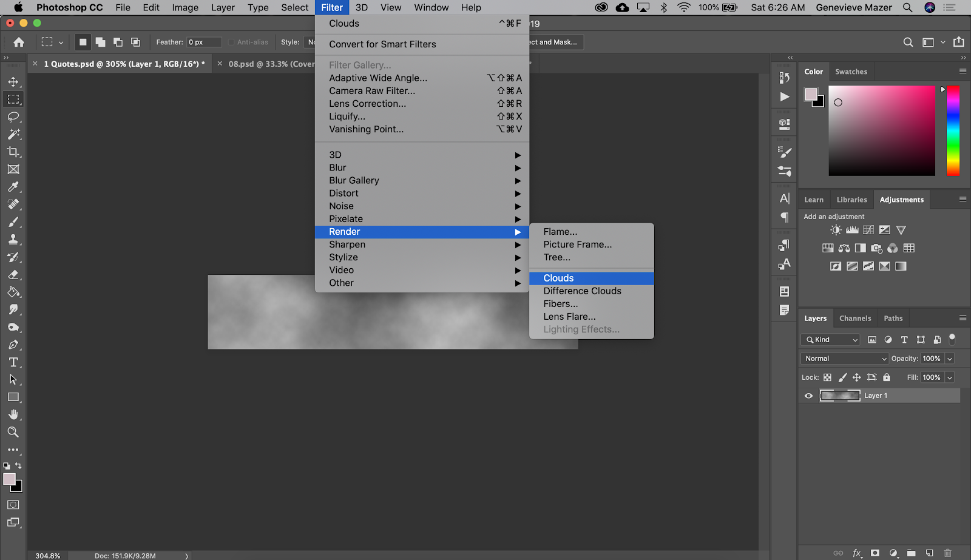
Task: Click the Opacity value field
Action: pyautogui.click(x=932, y=359)
